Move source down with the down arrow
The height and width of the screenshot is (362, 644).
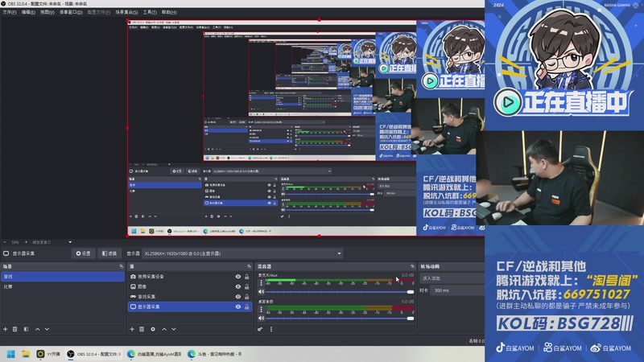174,329
